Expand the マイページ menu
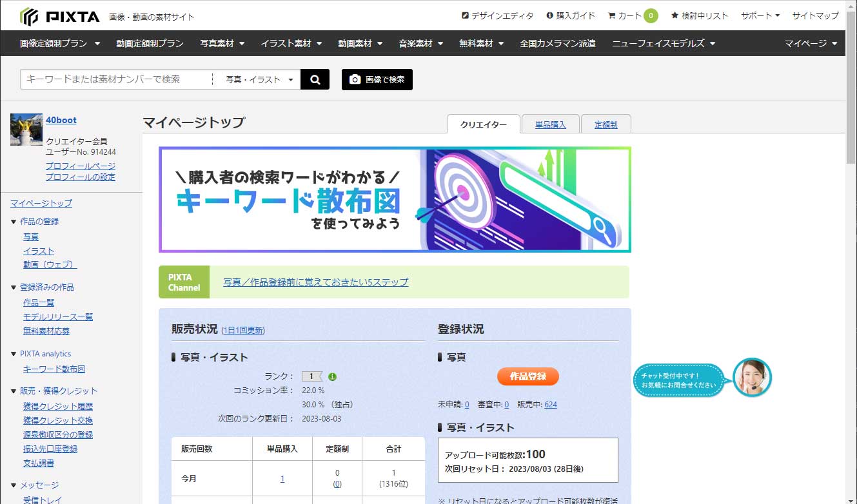 (x=811, y=43)
